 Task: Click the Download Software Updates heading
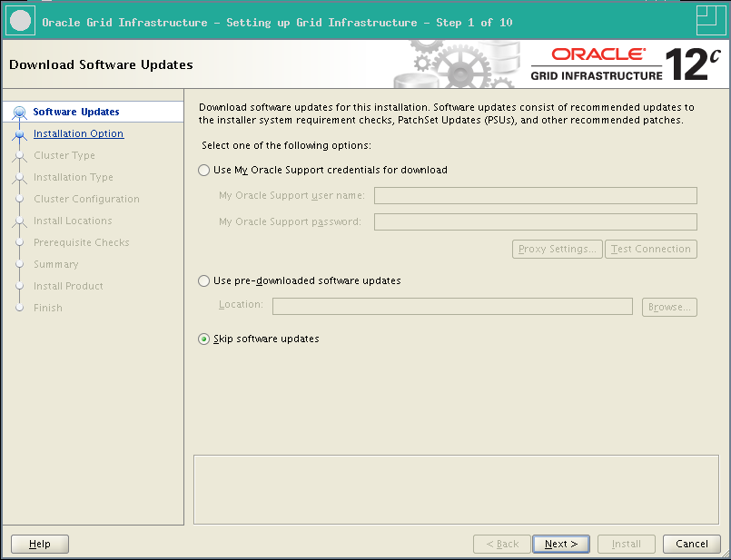pyautogui.click(x=101, y=64)
